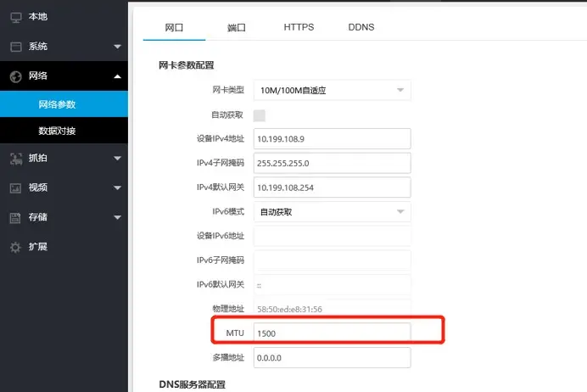Click the storage (存储) sidebar icon
587x392 pixels.
point(14,217)
